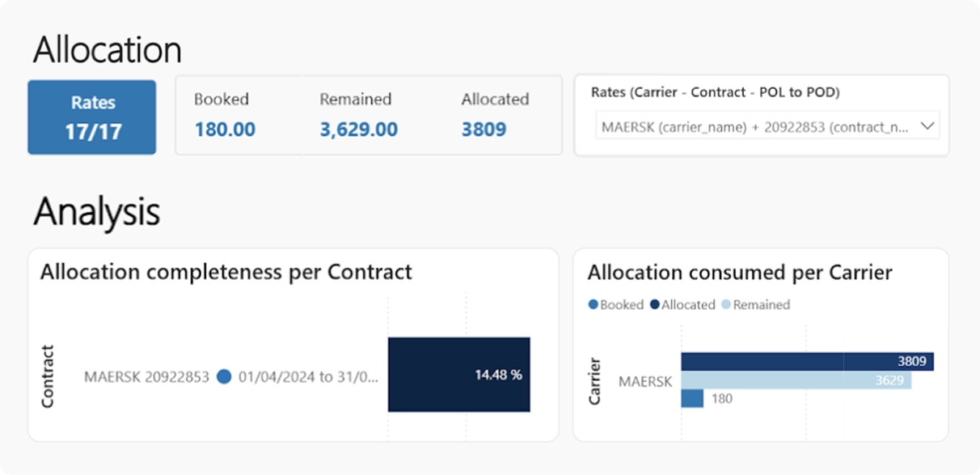Select the Rates 17/17 tile
This screenshot has width=980, height=475.
(91, 117)
